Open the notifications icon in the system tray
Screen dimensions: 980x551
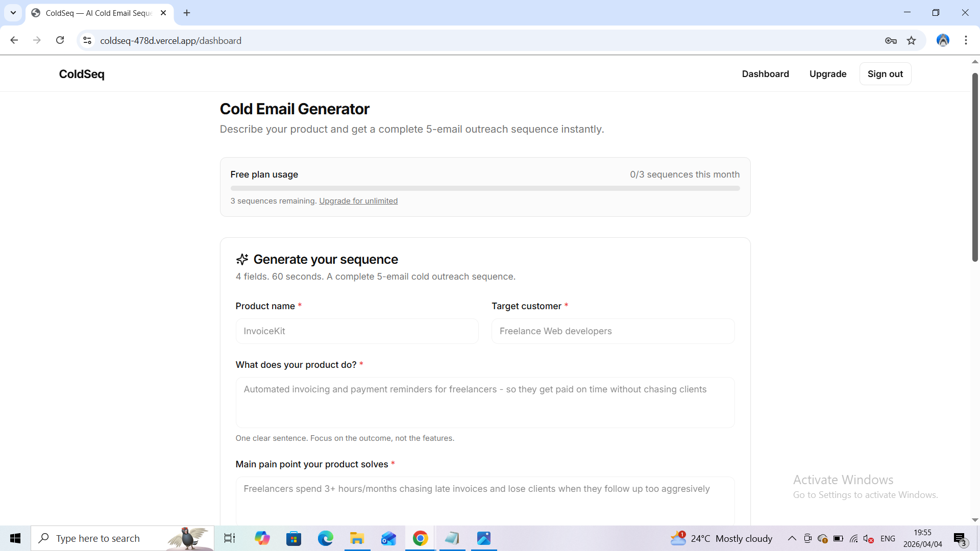pos(960,538)
